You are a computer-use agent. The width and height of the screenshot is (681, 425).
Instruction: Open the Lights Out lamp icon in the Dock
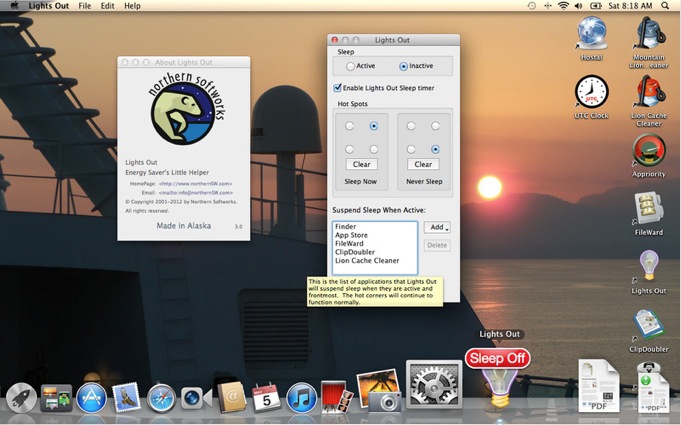click(x=497, y=387)
